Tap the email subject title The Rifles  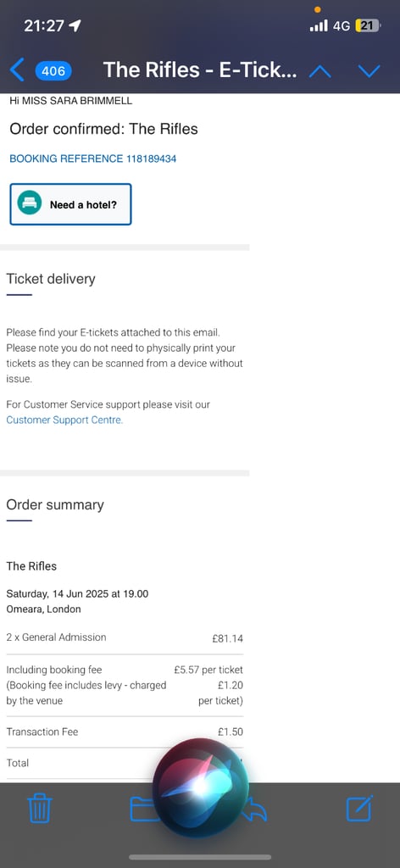[200, 70]
